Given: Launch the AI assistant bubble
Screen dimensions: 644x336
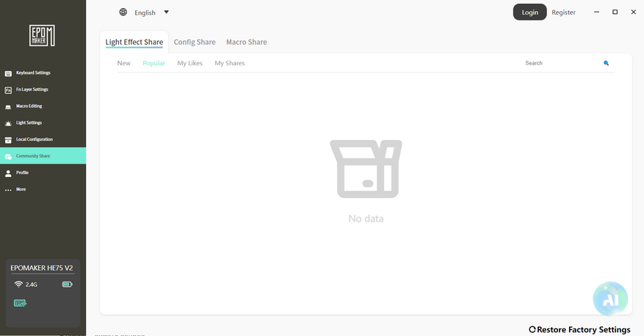Looking at the screenshot, I should (x=610, y=299).
